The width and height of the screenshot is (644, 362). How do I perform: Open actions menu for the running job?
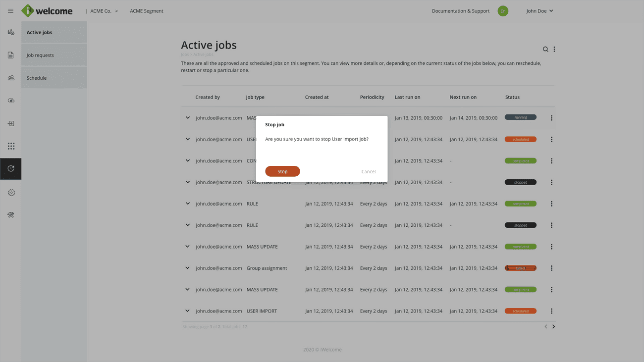pos(551,118)
